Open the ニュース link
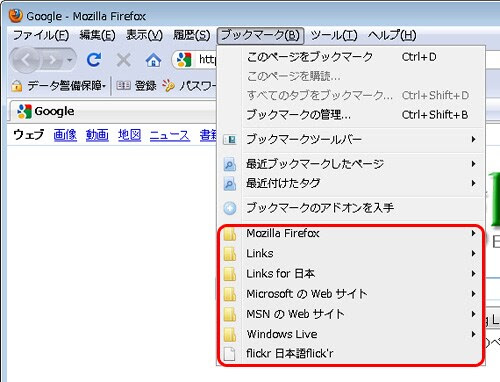The height and width of the screenshot is (382, 500). click(170, 135)
